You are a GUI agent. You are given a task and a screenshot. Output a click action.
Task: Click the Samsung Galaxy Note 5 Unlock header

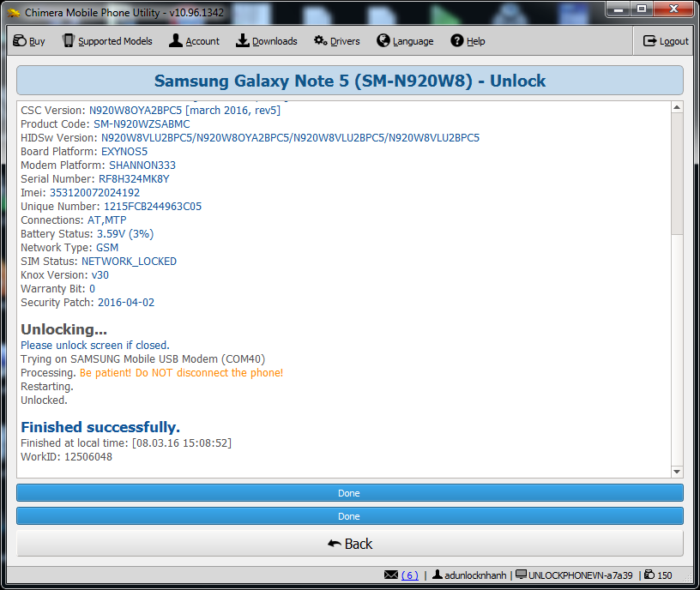349,81
